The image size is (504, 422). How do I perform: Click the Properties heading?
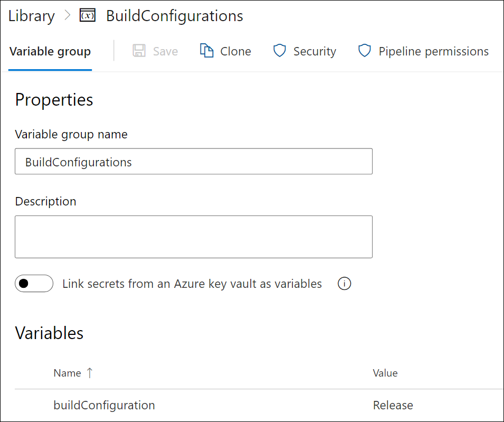54,100
